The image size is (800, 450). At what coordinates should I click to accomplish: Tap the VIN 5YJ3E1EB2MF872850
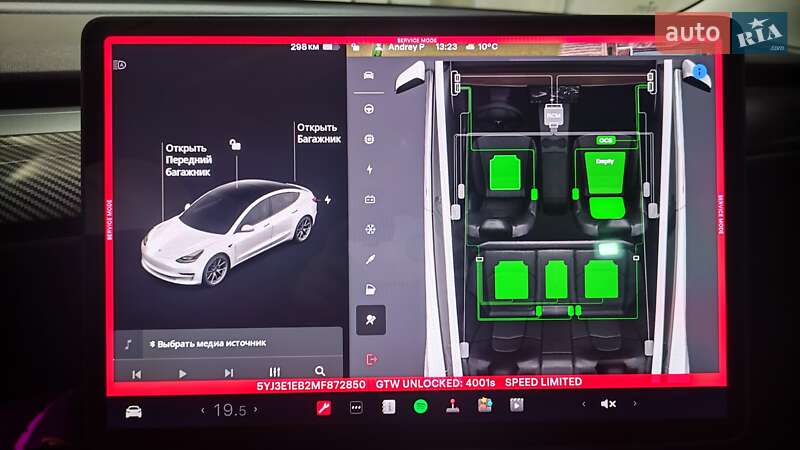pos(311,385)
